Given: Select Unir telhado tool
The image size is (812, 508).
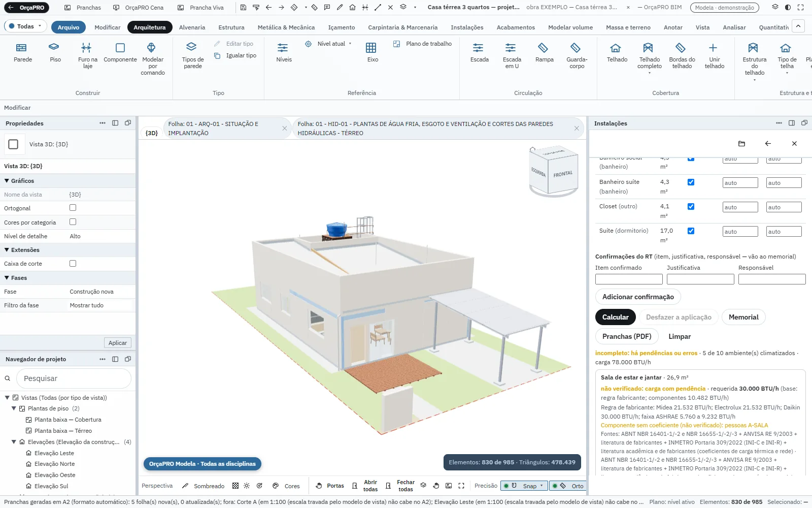Looking at the screenshot, I should pyautogui.click(x=714, y=56).
